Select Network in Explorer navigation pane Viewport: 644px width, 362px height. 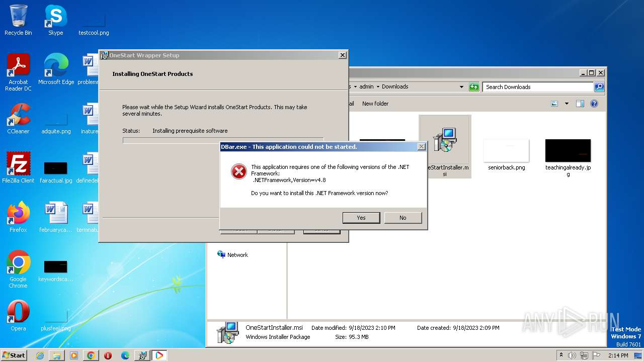[x=232, y=255]
